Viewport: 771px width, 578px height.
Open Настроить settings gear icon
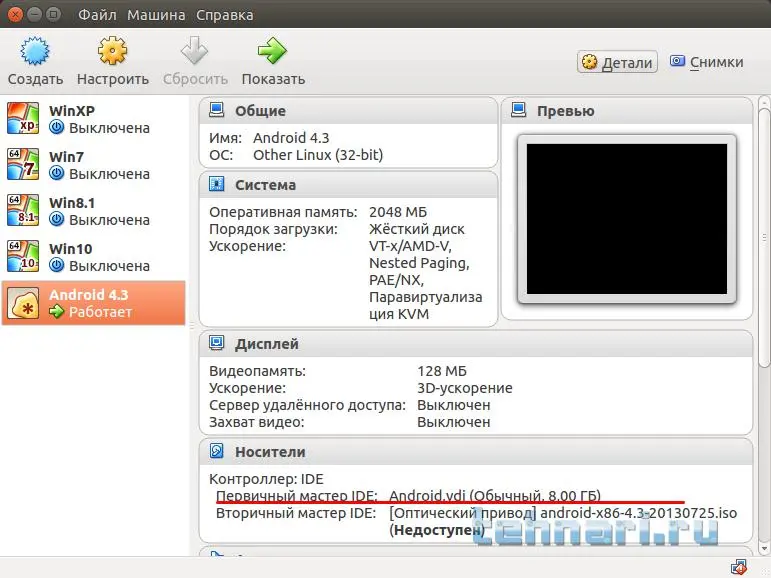click(112, 51)
